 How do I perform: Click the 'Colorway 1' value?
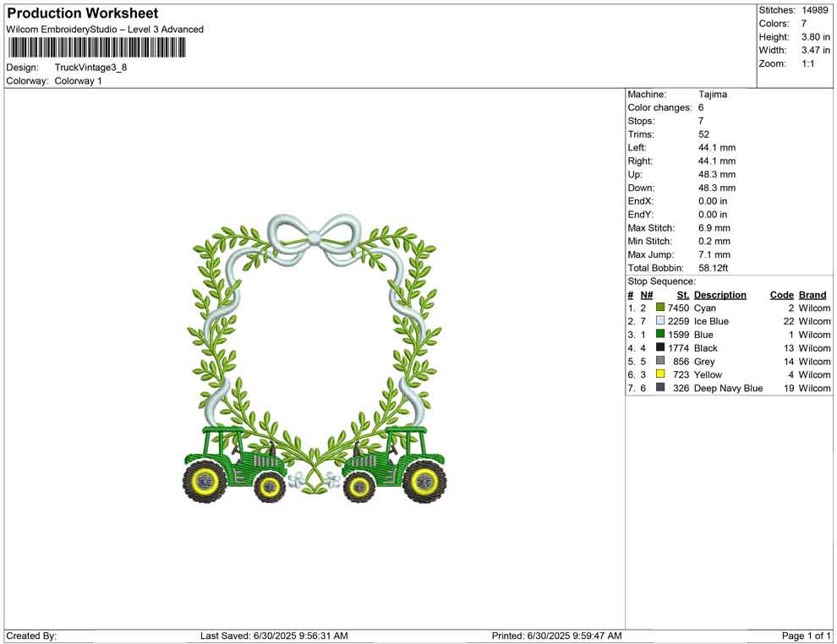[78, 81]
